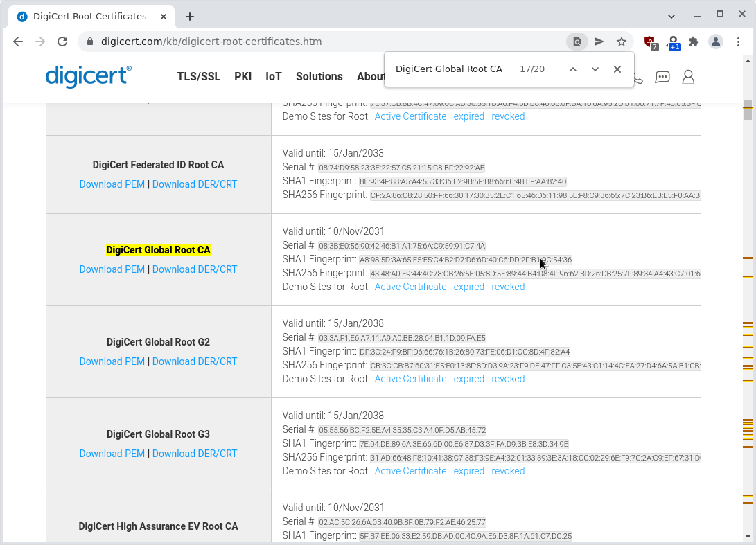The image size is (756, 545).
Task: Download PEM for DigiCert Global Root CA
Action: pyautogui.click(x=112, y=269)
